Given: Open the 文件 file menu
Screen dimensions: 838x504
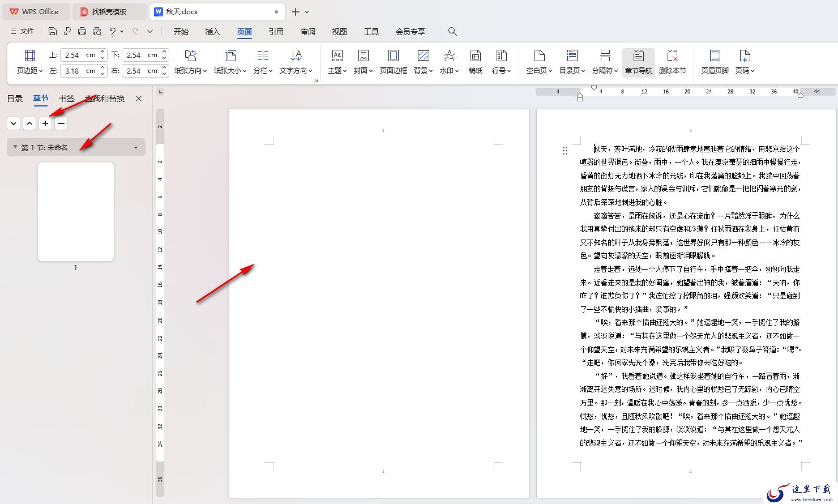Looking at the screenshot, I should (22, 31).
